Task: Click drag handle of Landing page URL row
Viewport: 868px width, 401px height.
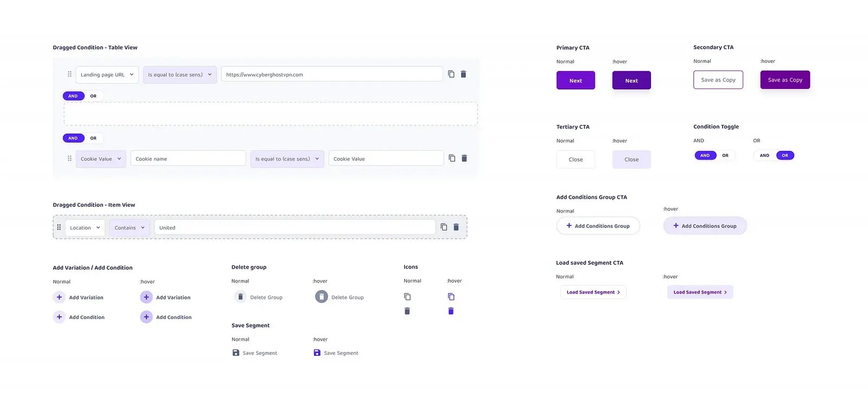Action: (69, 74)
